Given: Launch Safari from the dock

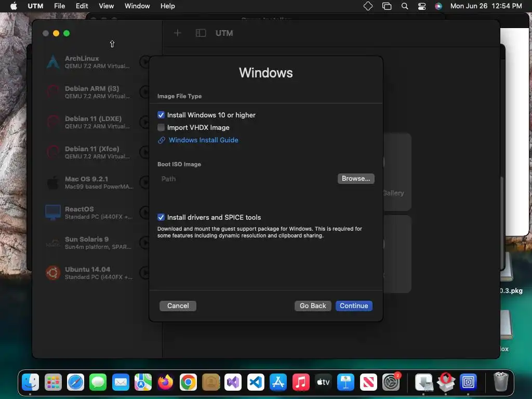Looking at the screenshot, I should point(75,382).
